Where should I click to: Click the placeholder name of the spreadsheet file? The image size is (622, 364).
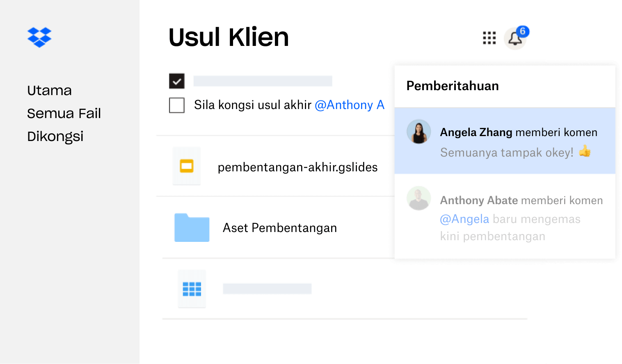pos(268,289)
